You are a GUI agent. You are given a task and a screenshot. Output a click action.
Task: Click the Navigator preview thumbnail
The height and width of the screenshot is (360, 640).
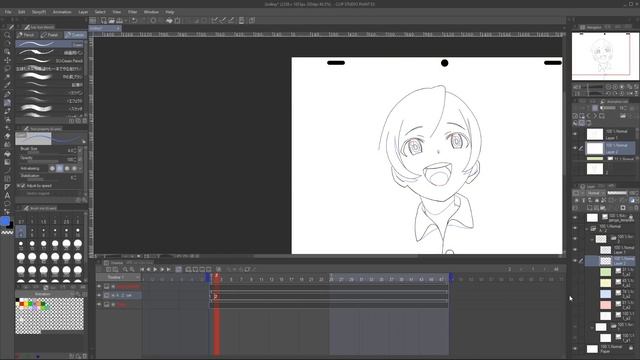pyautogui.click(x=605, y=56)
